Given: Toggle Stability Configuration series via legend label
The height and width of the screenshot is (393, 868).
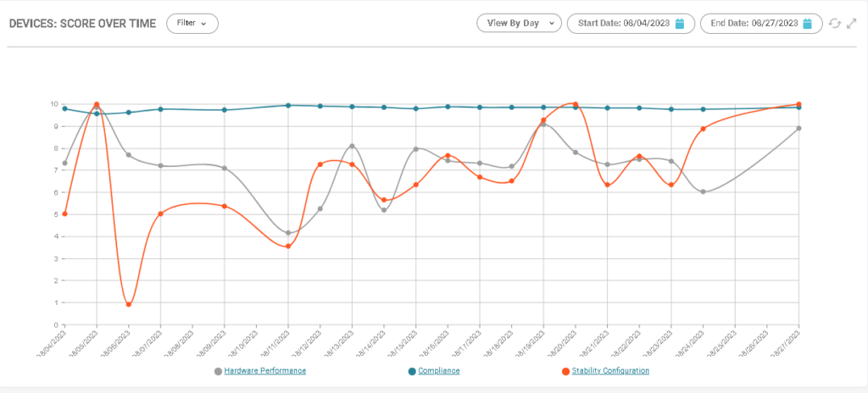Looking at the screenshot, I should [x=610, y=371].
